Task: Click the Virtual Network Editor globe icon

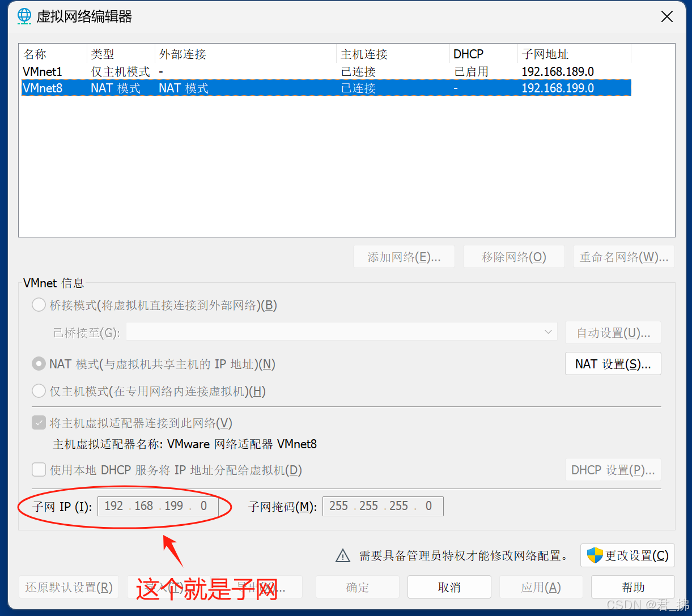Action: 24,16
